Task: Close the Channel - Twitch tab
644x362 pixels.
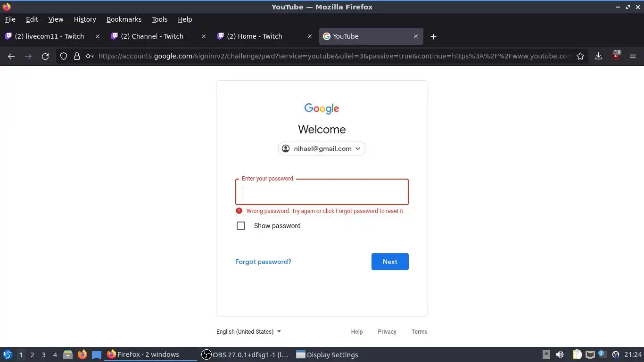Action: [204, 36]
